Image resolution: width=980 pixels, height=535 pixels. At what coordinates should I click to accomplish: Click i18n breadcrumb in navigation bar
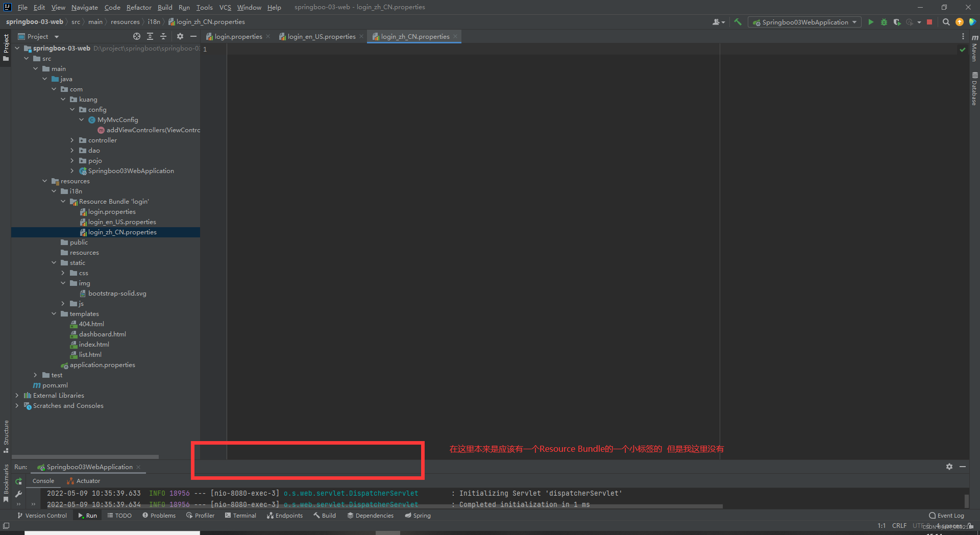154,22
